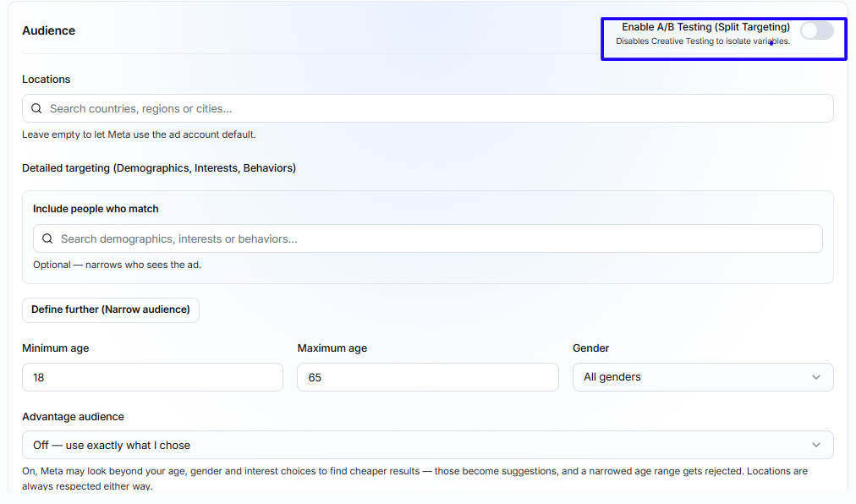Click the Gender label
This screenshot has width=856, height=504.
pos(590,348)
